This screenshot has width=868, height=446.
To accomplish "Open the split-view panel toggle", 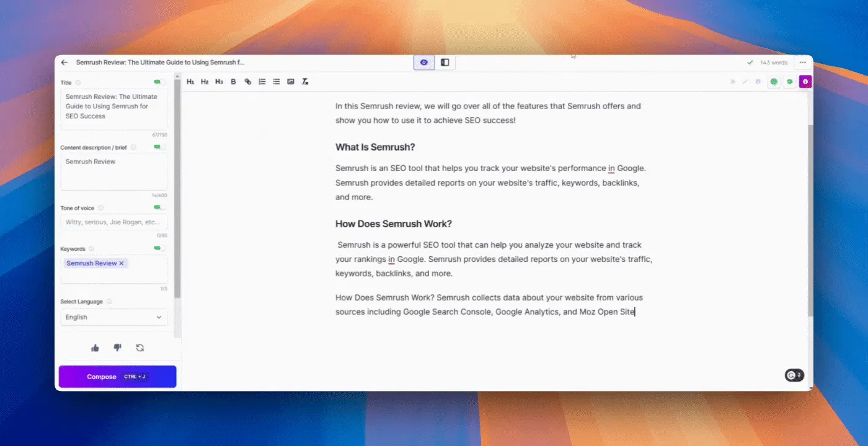I will (445, 62).
